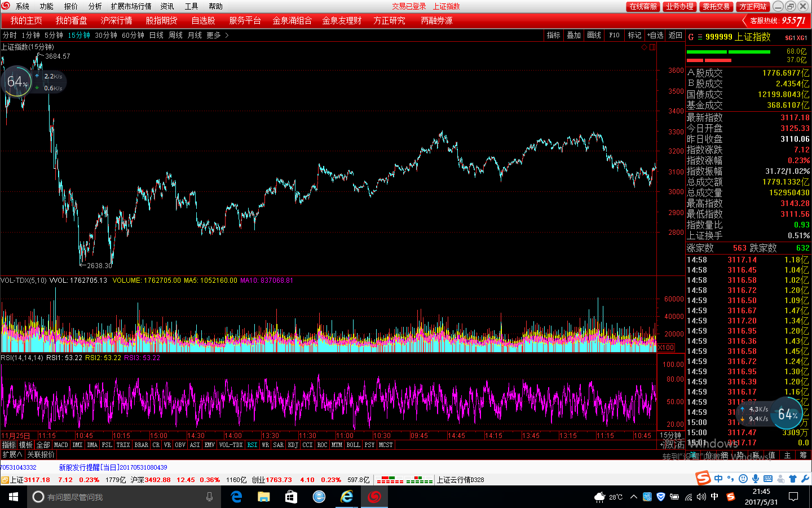The width and height of the screenshot is (812, 508).
Task: Switch chart to 1分钟 period
Action: tap(30, 35)
